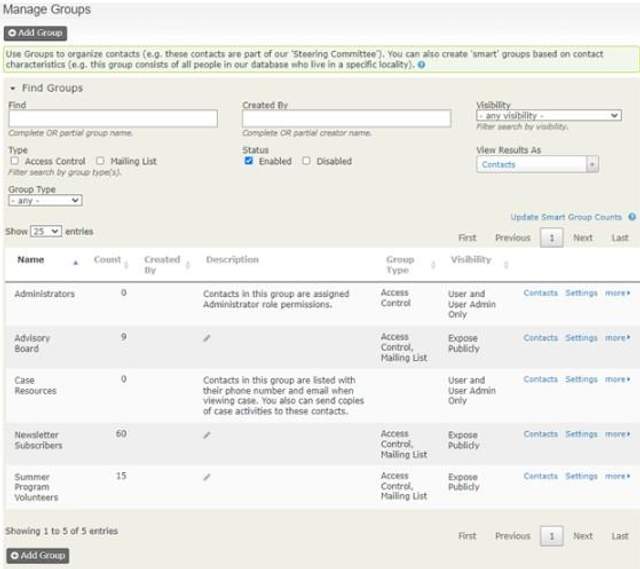Sort by Group Type column
This screenshot has height=569, width=640.
[400, 264]
